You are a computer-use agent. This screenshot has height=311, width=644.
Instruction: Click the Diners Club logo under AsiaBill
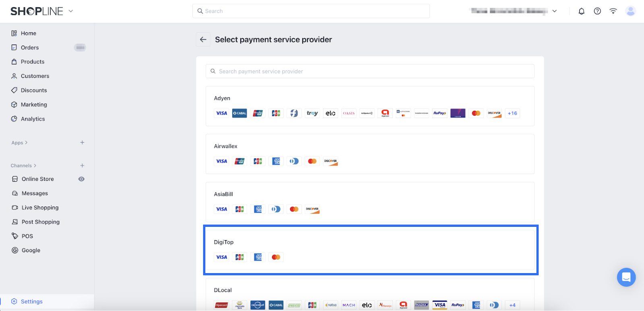276,209
